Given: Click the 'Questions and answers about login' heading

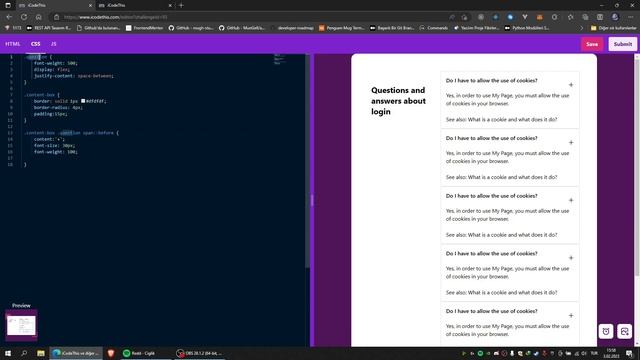Looking at the screenshot, I should (x=398, y=101).
